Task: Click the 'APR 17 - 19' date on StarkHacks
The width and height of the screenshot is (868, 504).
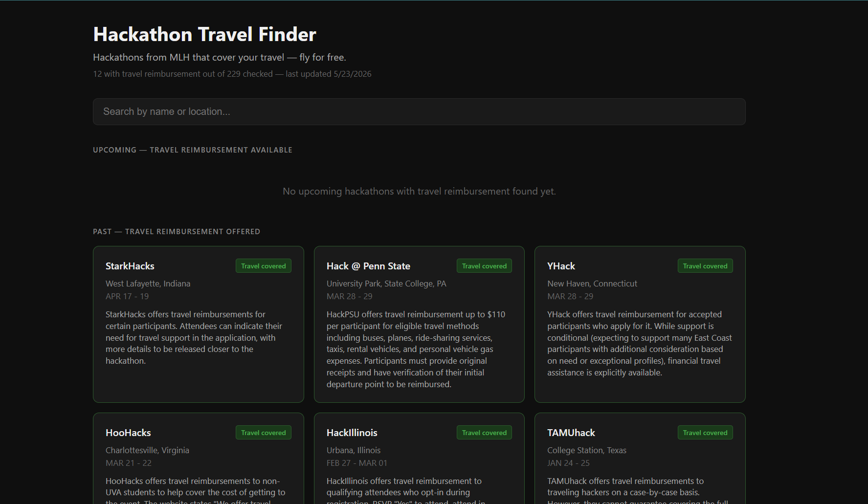Action: 127,296
